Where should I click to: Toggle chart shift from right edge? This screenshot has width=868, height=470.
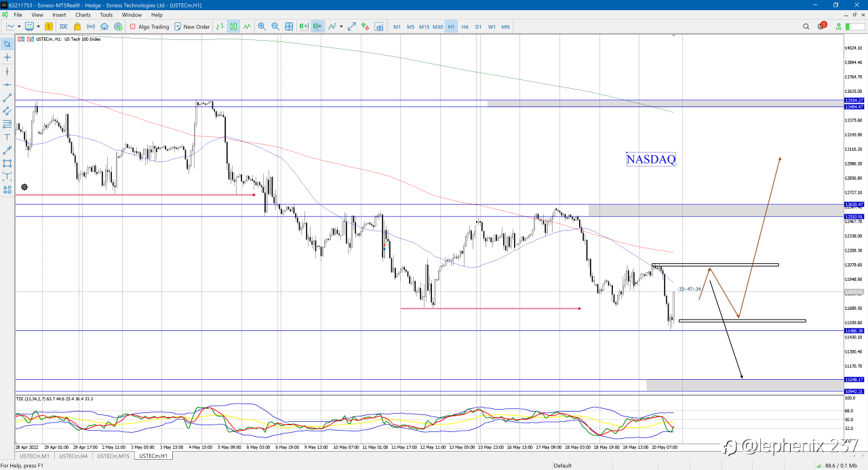coord(317,26)
